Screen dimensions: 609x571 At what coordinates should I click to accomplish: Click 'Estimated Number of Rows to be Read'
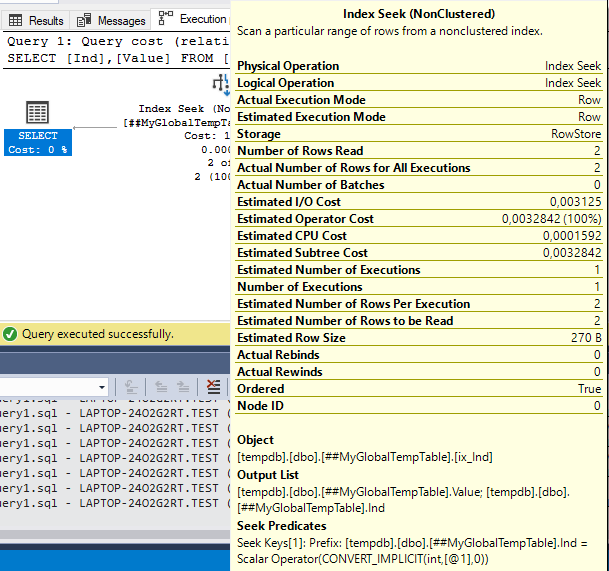tap(345, 321)
